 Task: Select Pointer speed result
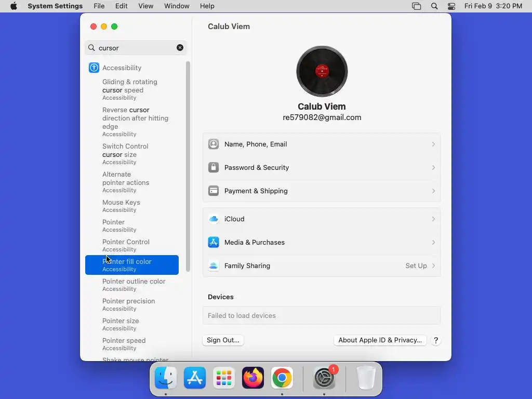132,344
